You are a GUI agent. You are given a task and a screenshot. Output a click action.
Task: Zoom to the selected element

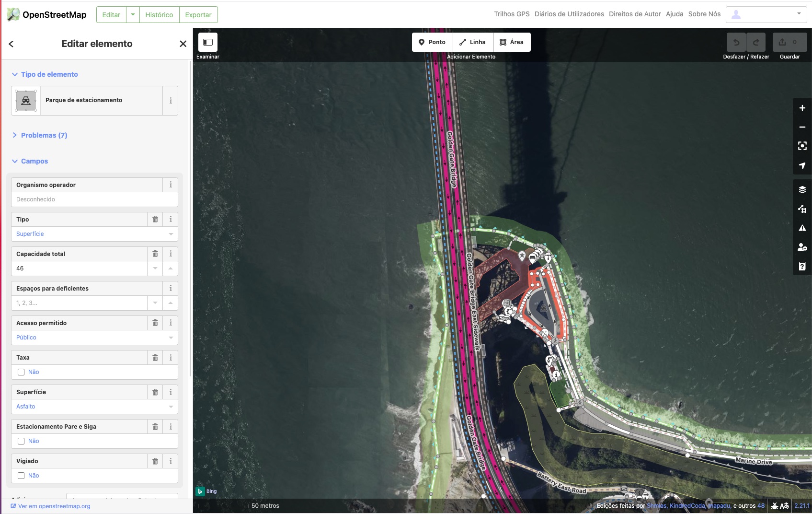[802, 146]
